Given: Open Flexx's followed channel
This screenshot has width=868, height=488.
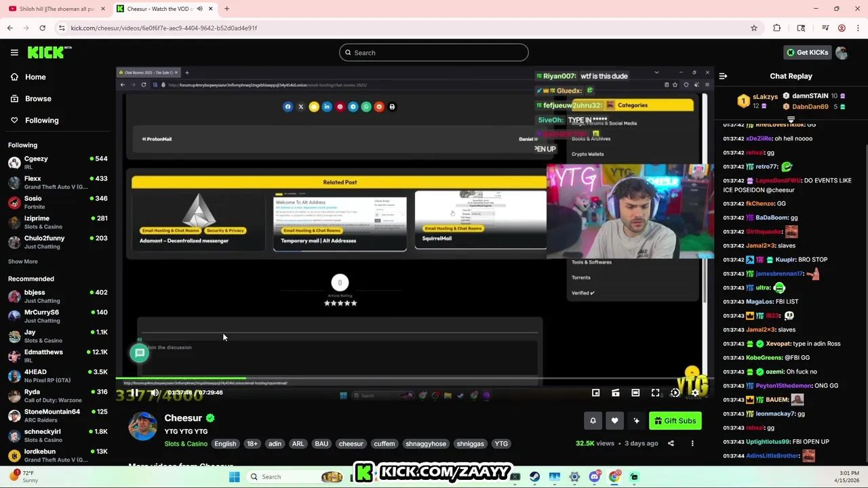Looking at the screenshot, I should pyautogui.click(x=58, y=182).
